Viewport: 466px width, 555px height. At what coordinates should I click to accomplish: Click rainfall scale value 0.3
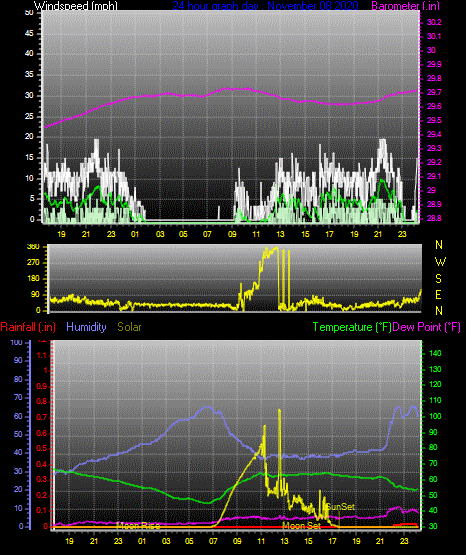[x=42, y=479]
